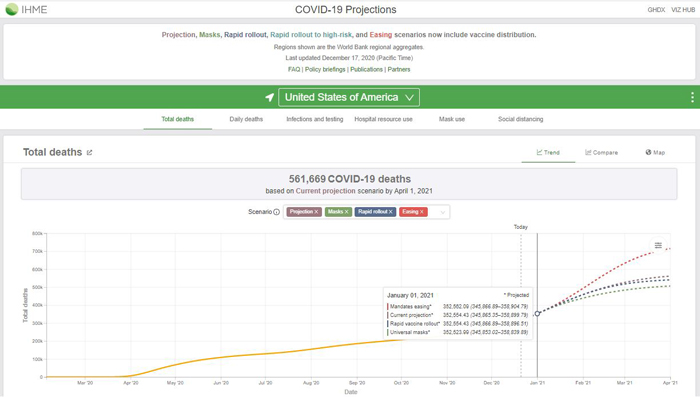The width and height of the screenshot is (700, 397).
Task: Click the 561,669 COVID-19 deaths heading
Action: pos(350,179)
